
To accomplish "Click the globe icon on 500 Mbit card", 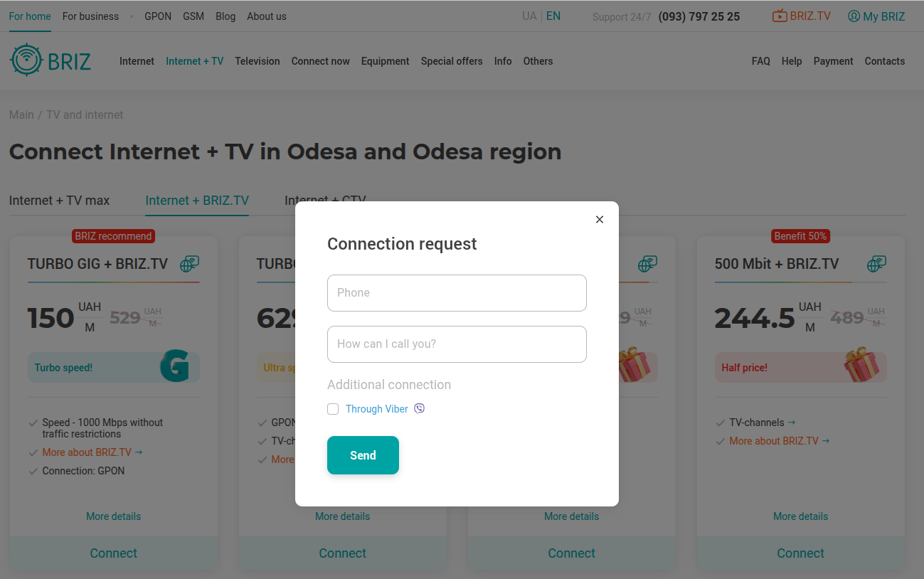I will pyautogui.click(x=876, y=264).
